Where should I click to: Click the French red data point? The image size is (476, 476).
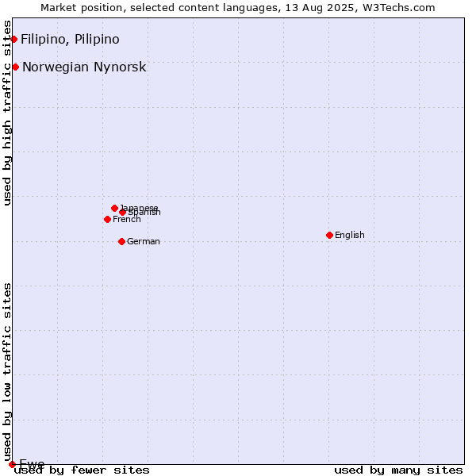tap(107, 219)
